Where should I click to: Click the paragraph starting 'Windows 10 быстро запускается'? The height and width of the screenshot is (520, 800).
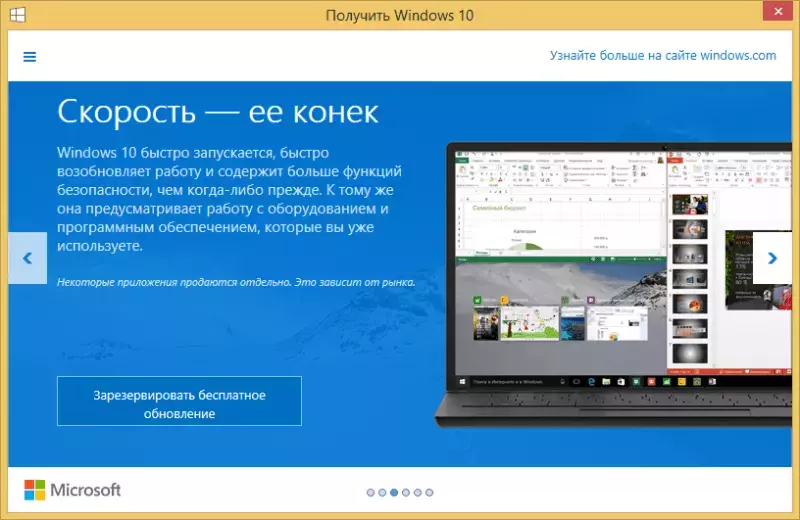pos(229,199)
